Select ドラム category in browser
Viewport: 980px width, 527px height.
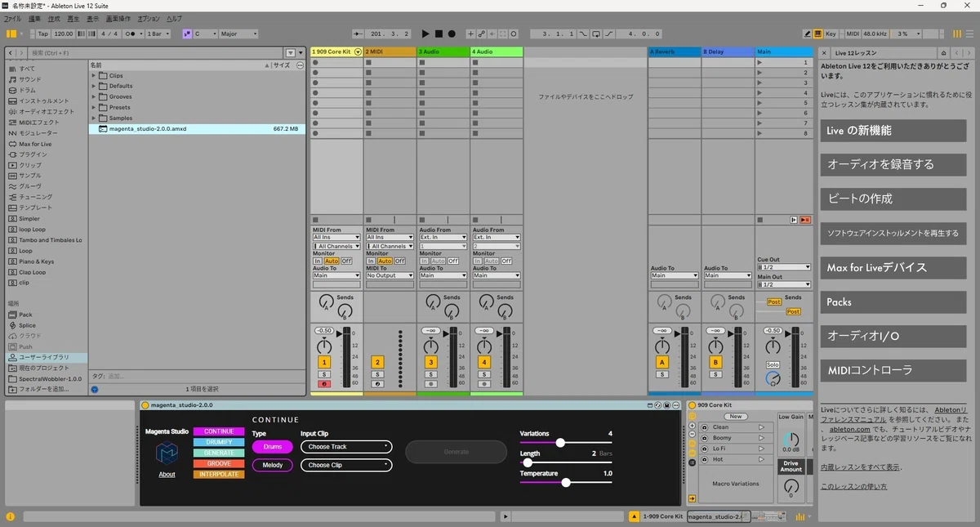28,90
